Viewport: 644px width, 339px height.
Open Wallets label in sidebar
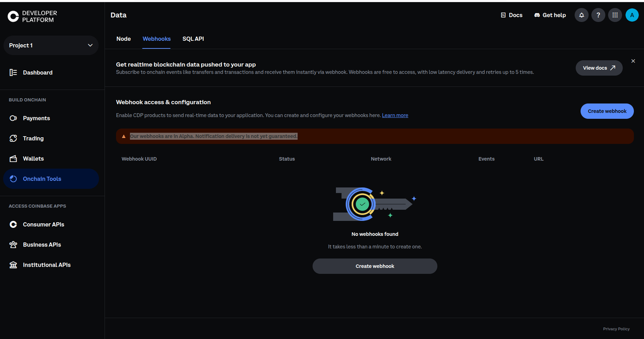(33, 158)
